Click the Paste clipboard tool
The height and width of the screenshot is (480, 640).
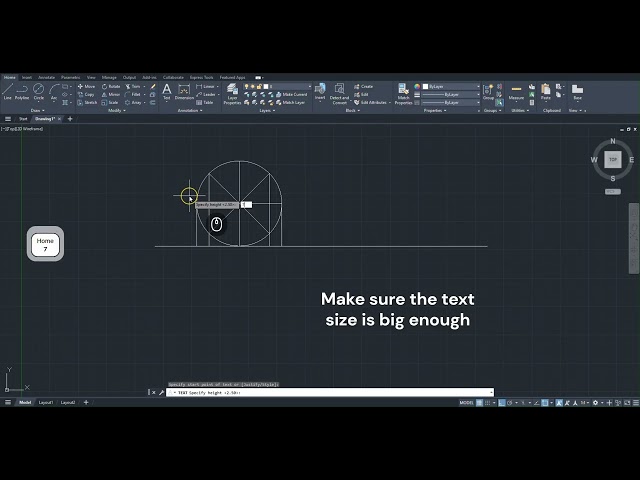tap(546, 91)
